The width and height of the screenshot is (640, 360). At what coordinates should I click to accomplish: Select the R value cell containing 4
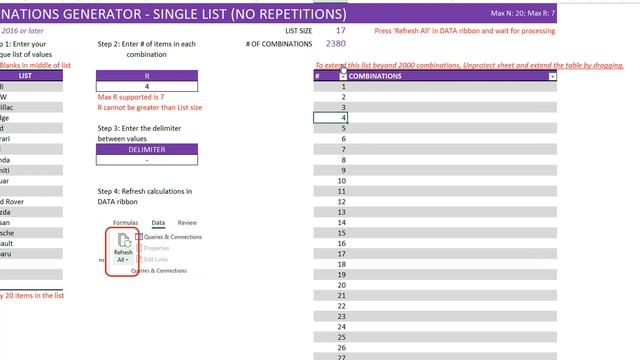[147, 86]
